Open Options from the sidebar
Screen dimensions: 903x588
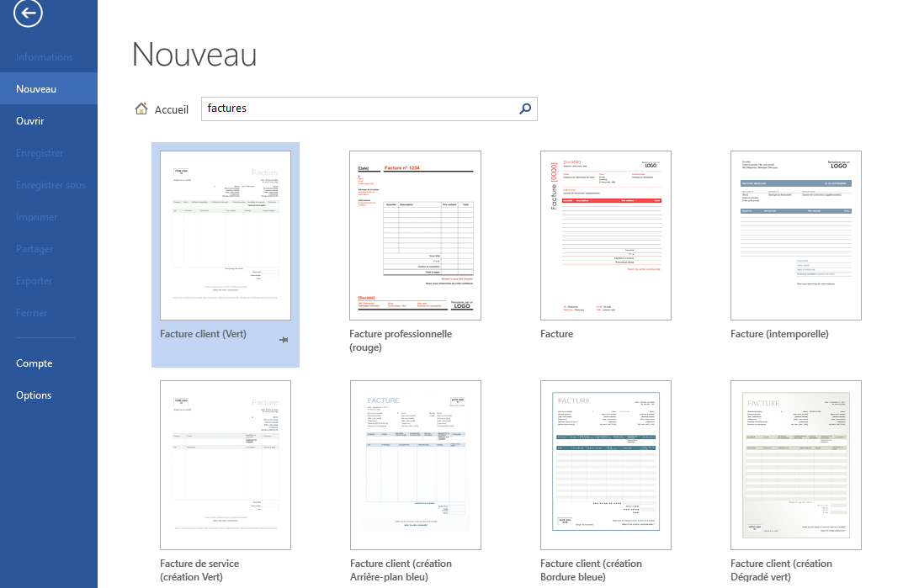(x=34, y=395)
